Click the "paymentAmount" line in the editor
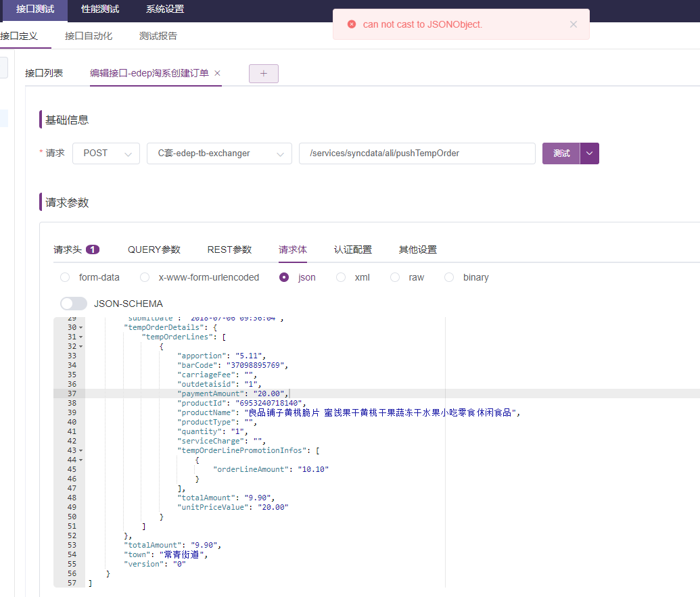Viewport: 700px width, 597px height. point(233,393)
